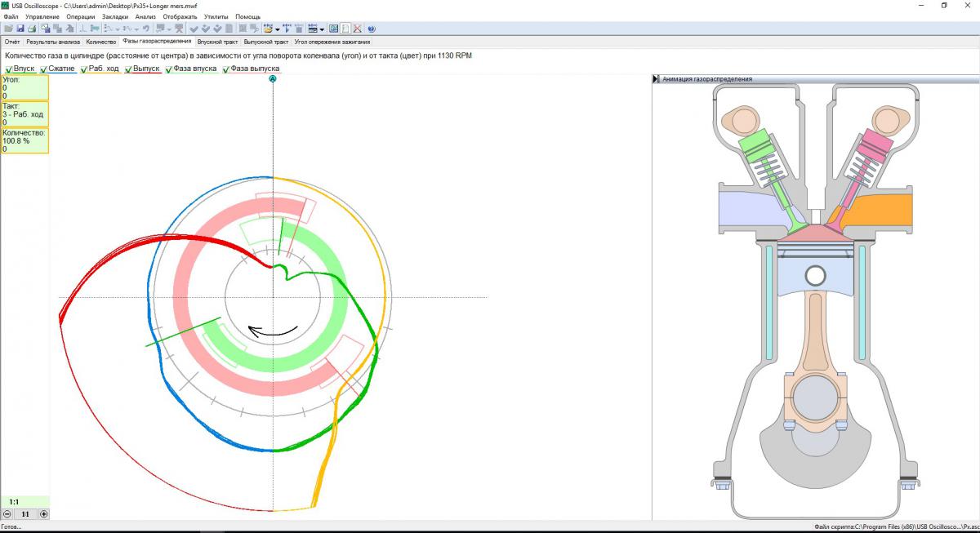The width and height of the screenshot is (980, 533).
Task: Open the Угол опережения зажигания tab
Action: [332, 41]
